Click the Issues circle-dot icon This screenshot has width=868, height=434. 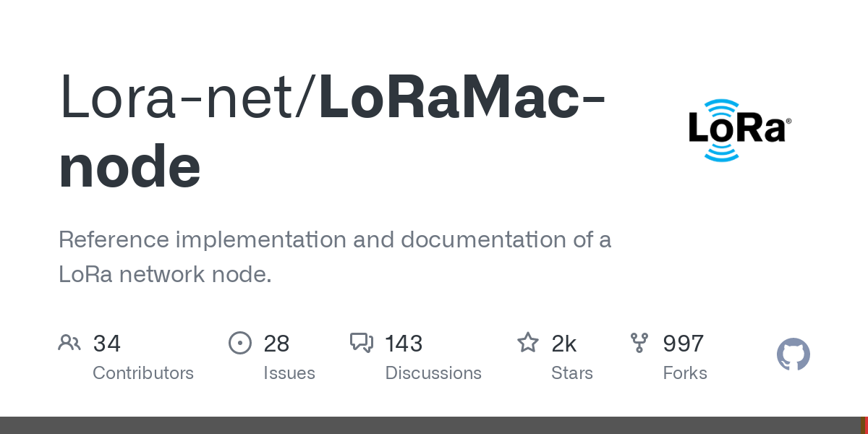click(x=240, y=343)
